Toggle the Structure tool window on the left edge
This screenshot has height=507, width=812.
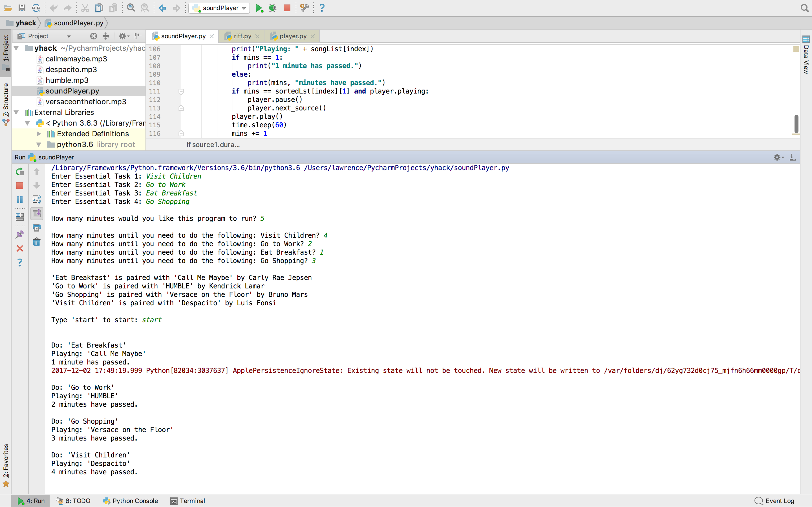[6, 104]
